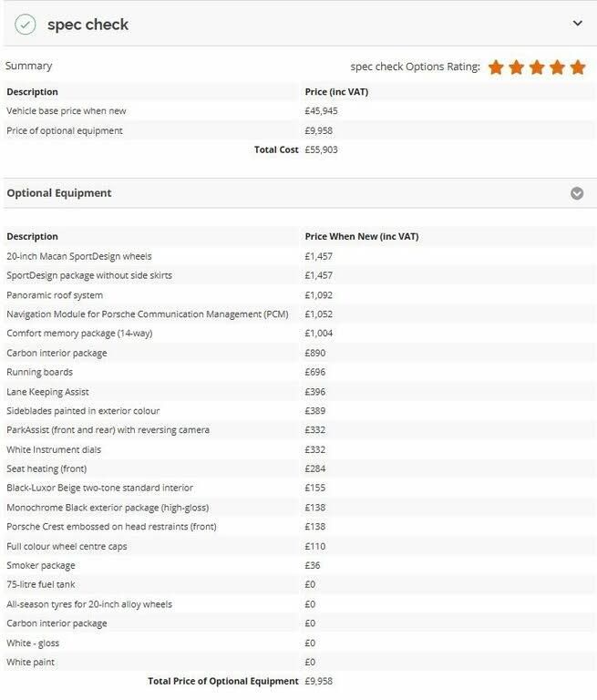Viewport: 597px width, 700px height.
Task: Click Total Price of Optional Equipment value
Action: coord(319,681)
